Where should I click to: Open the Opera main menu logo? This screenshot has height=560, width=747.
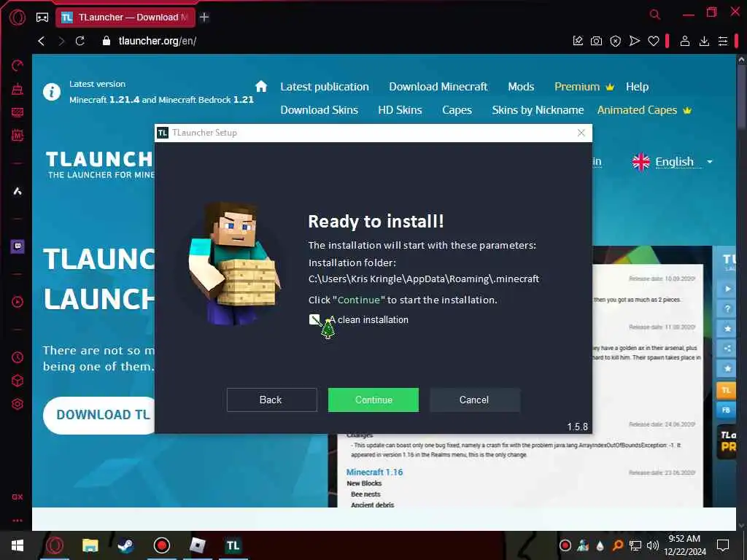coord(18,17)
